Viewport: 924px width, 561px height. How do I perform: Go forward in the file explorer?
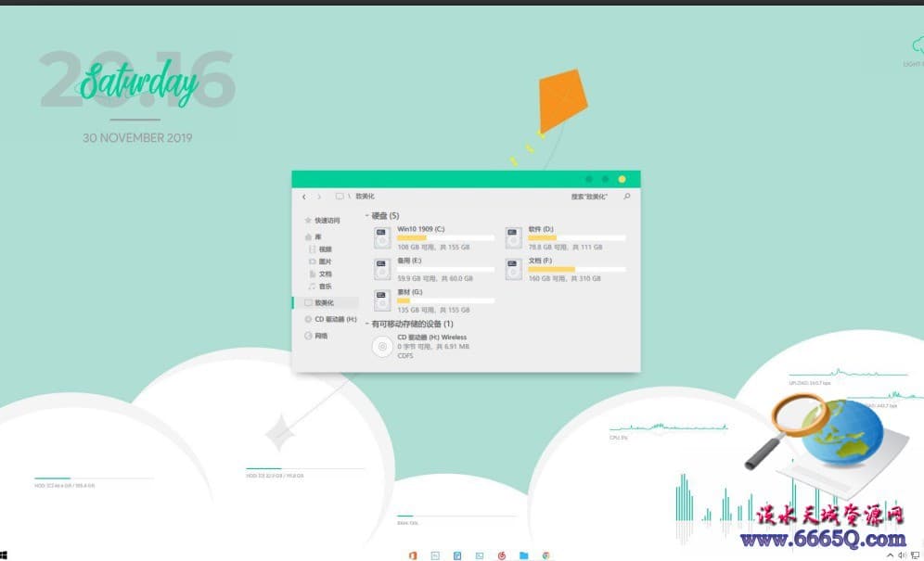point(319,197)
